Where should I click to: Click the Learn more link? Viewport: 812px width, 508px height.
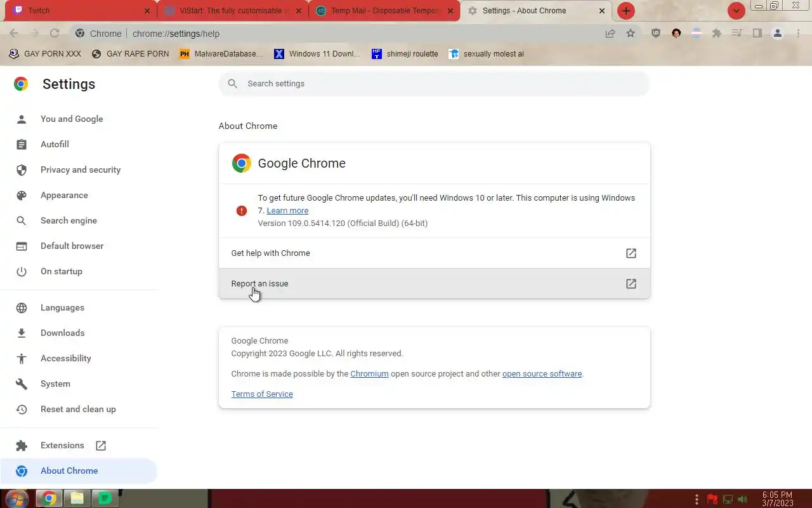pyautogui.click(x=287, y=211)
